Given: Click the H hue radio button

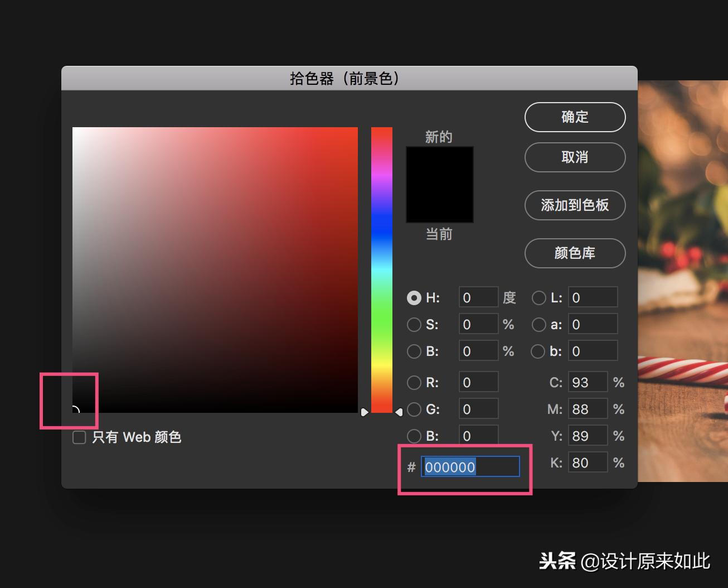Looking at the screenshot, I should point(414,297).
